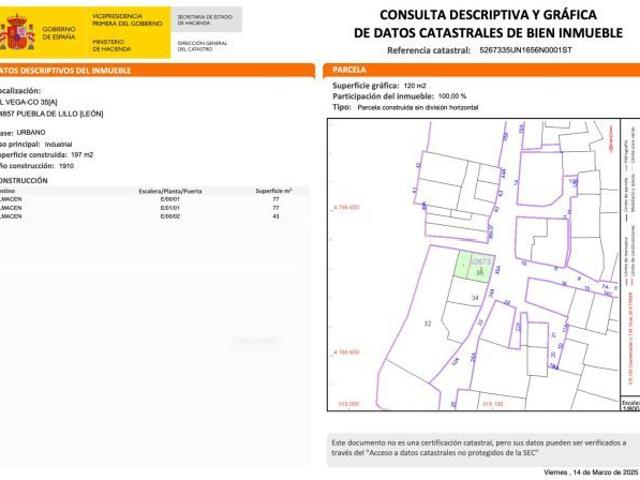Click parcel number 34 on the map

(475, 298)
